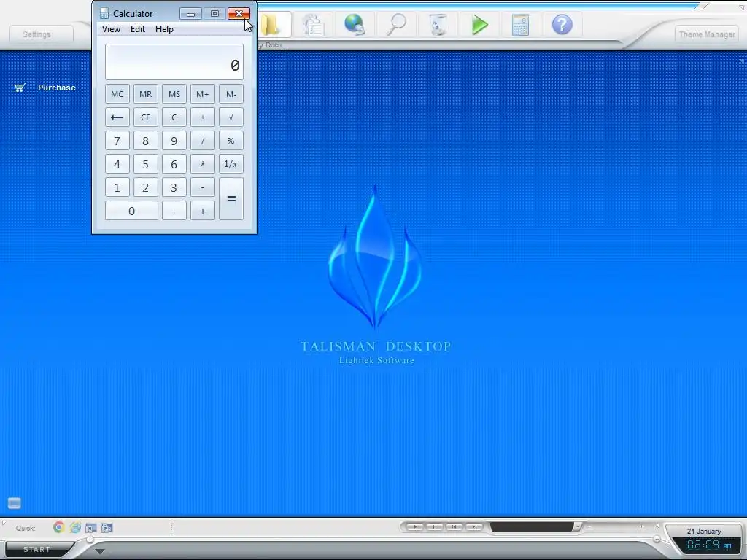Click the M+ memory add key
The height and width of the screenshot is (560, 747).
pyautogui.click(x=203, y=94)
